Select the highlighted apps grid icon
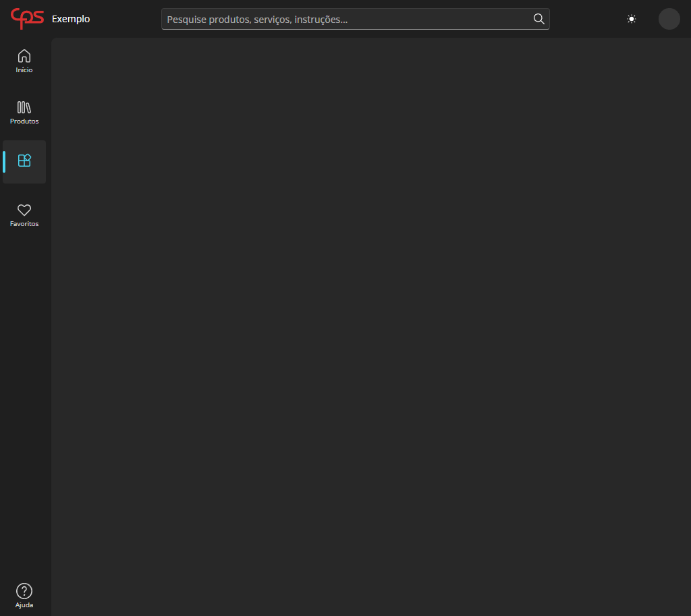Image resolution: width=691 pixels, height=616 pixels. 24,161
